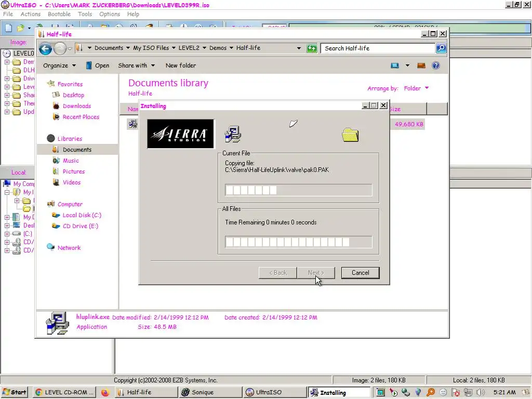
Task: Select Desktop in Favorites
Action: [x=73, y=95]
